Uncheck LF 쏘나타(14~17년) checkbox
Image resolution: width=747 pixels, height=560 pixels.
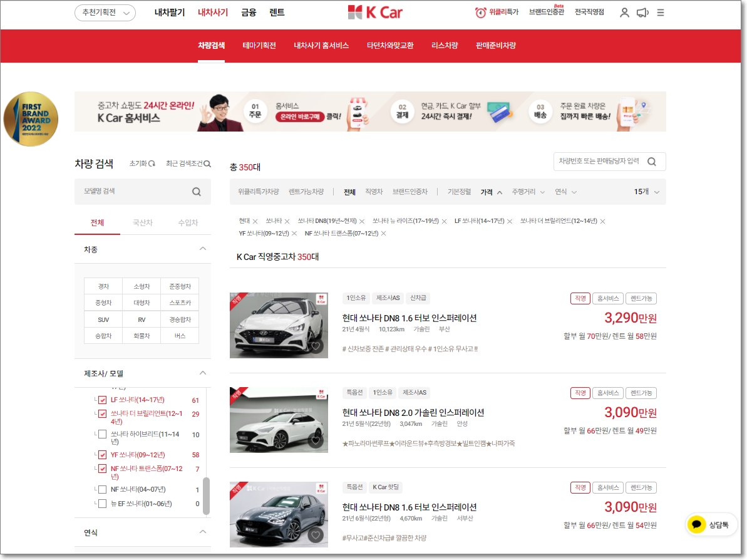click(102, 400)
